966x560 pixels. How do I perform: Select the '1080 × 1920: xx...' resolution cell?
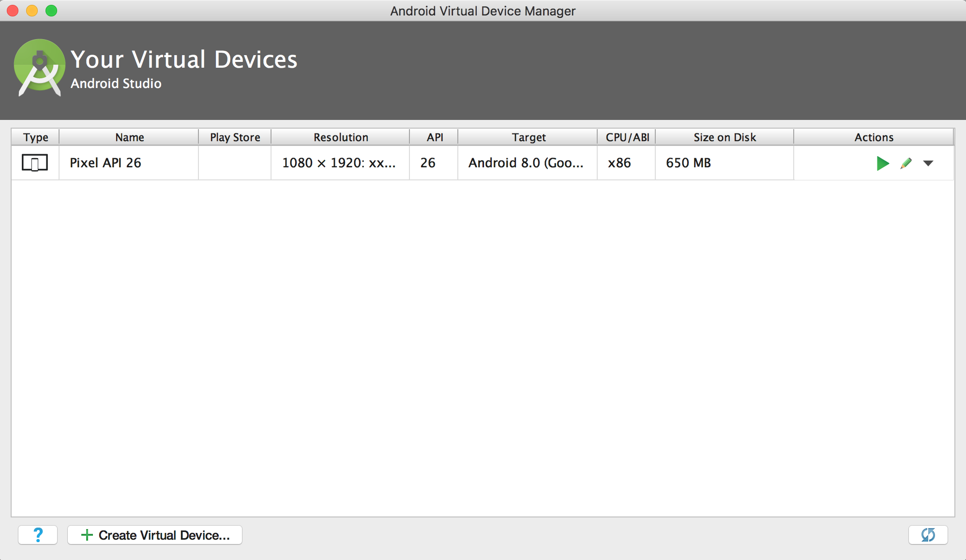(x=340, y=163)
